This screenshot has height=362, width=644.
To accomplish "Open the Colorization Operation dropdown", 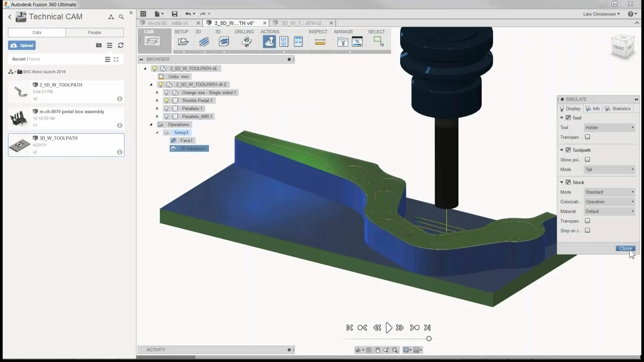I will click(609, 202).
